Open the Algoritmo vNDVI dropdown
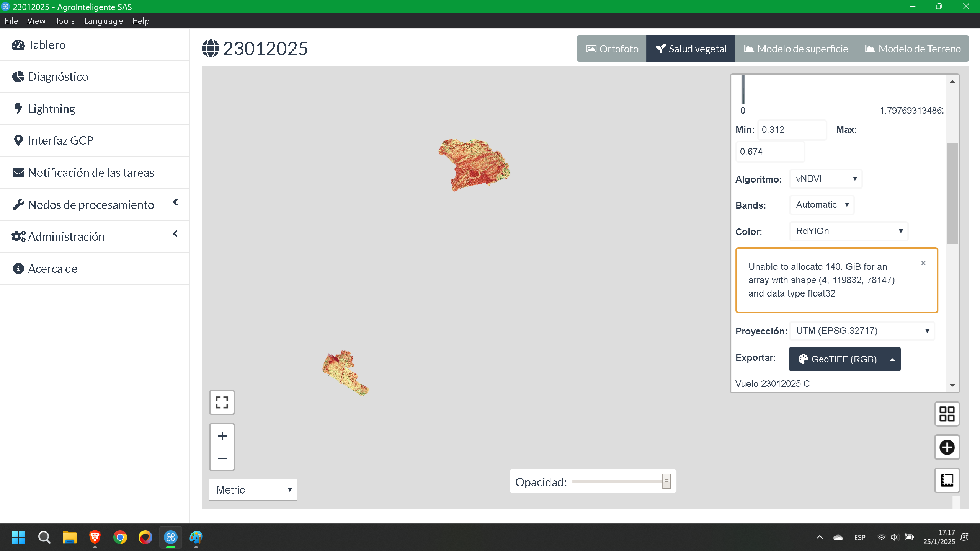Image resolution: width=980 pixels, height=551 pixels. click(x=825, y=179)
